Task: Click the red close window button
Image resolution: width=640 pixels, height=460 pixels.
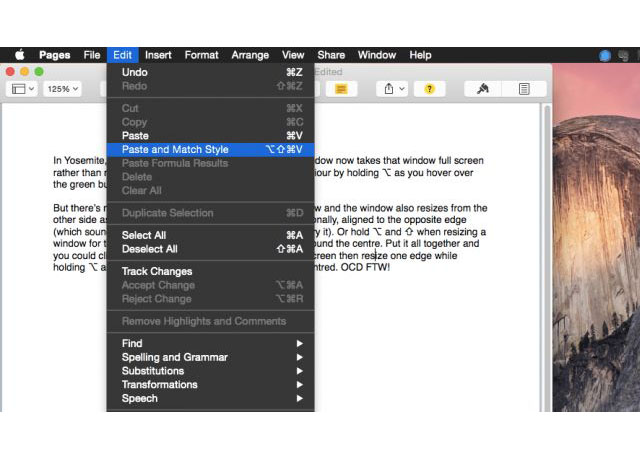Action: tap(10, 72)
